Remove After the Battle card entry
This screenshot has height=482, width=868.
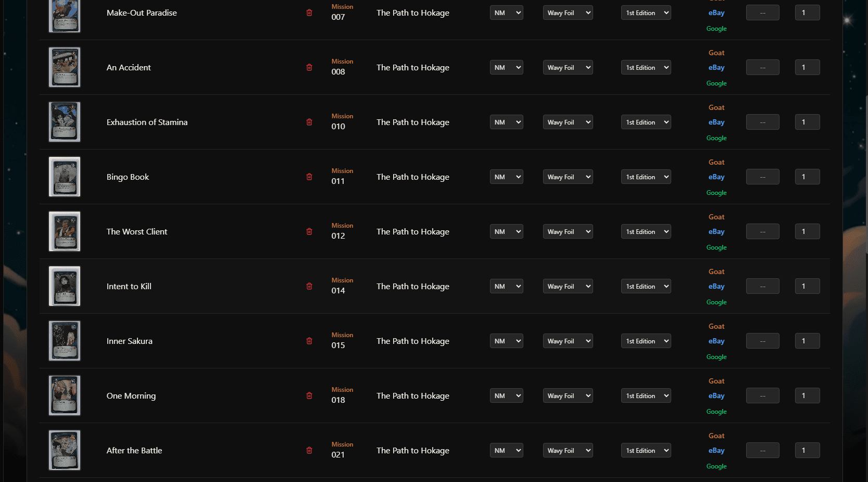309,450
